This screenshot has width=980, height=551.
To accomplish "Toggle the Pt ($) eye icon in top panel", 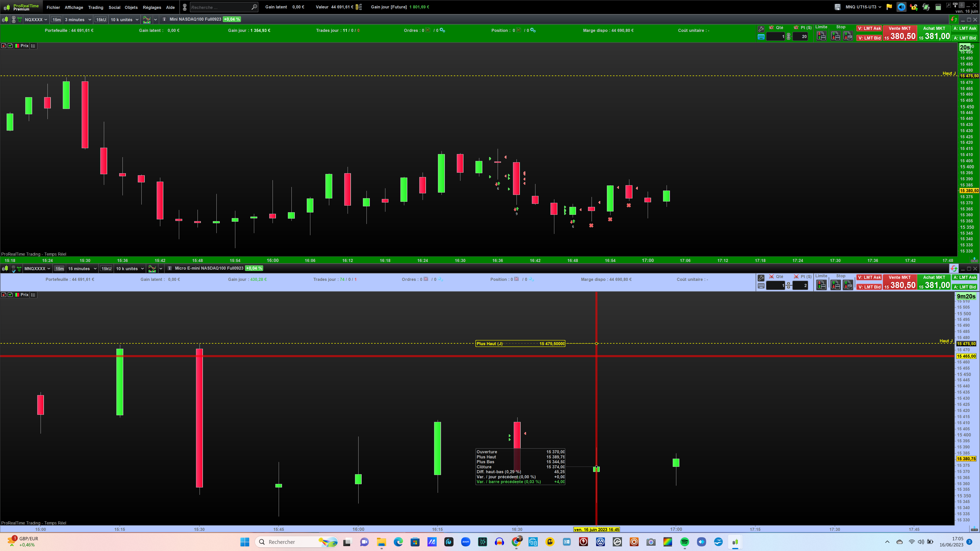I will (x=796, y=27).
